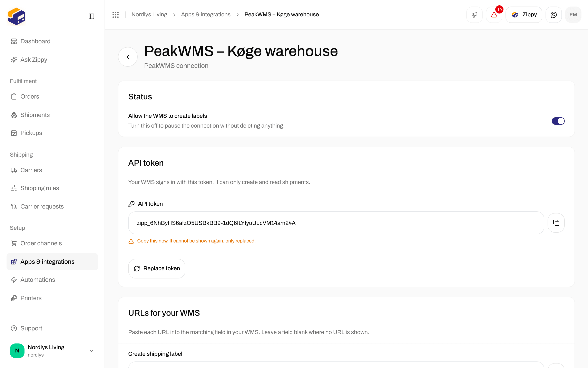588x368 pixels.
Task: View the 10 alert warnings
Action: (x=494, y=15)
